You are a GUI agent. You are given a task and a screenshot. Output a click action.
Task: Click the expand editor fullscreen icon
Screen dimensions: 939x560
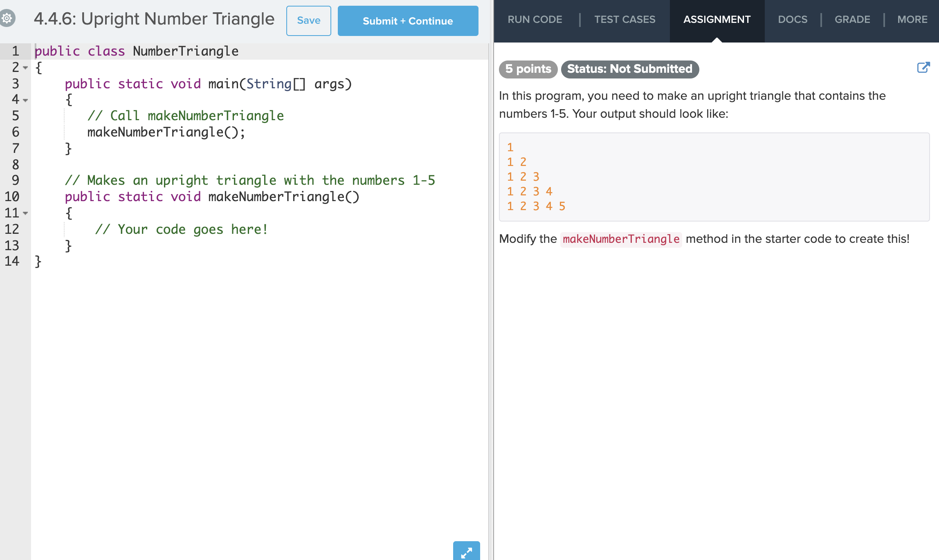pyautogui.click(x=466, y=552)
